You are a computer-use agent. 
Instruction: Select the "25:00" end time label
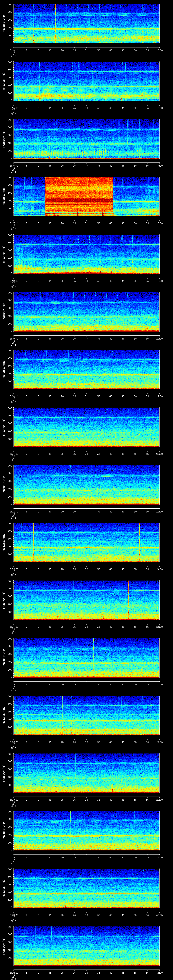[159, 627]
